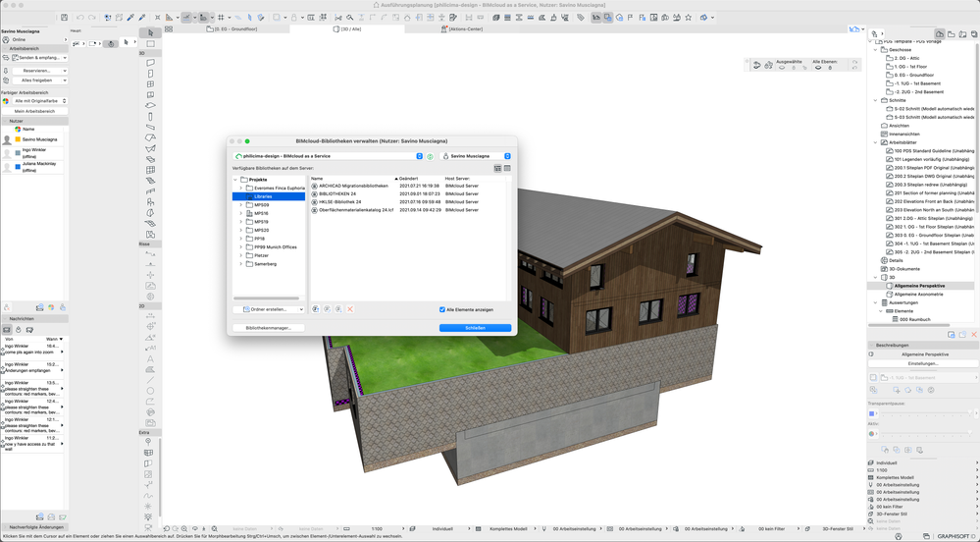980x542 pixels.
Task: Click Einstellungen button in Beschreibungen
Action: pyautogui.click(x=923, y=363)
